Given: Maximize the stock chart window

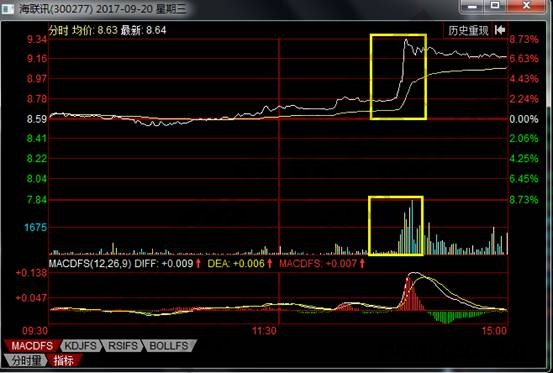Looking at the screenshot, I should [x=495, y=6].
